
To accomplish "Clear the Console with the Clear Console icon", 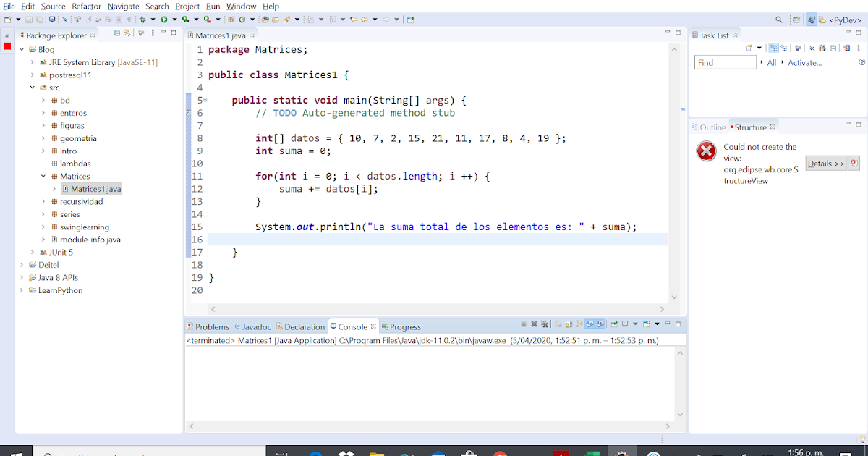I will pyautogui.click(x=558, y=325).
